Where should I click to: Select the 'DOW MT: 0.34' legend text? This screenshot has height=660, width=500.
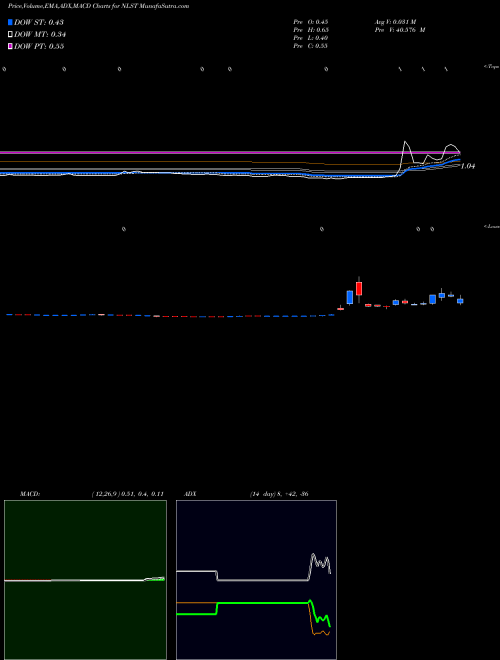point(40,34)
